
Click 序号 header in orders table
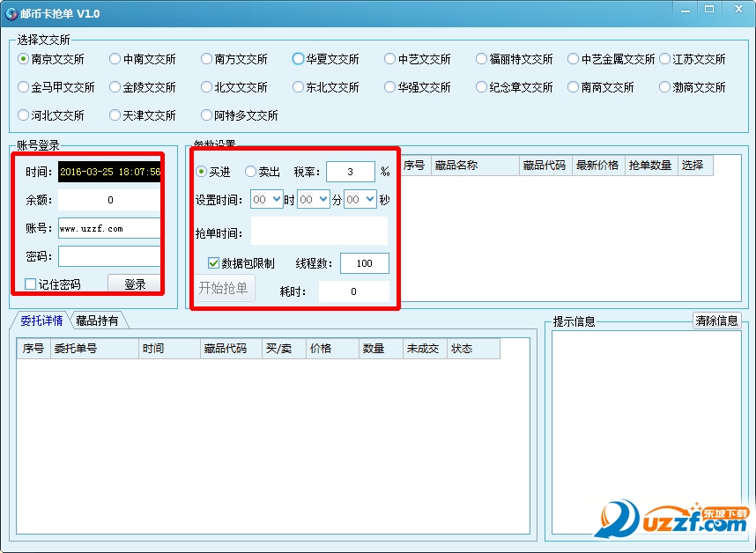[x=33, y=349]
